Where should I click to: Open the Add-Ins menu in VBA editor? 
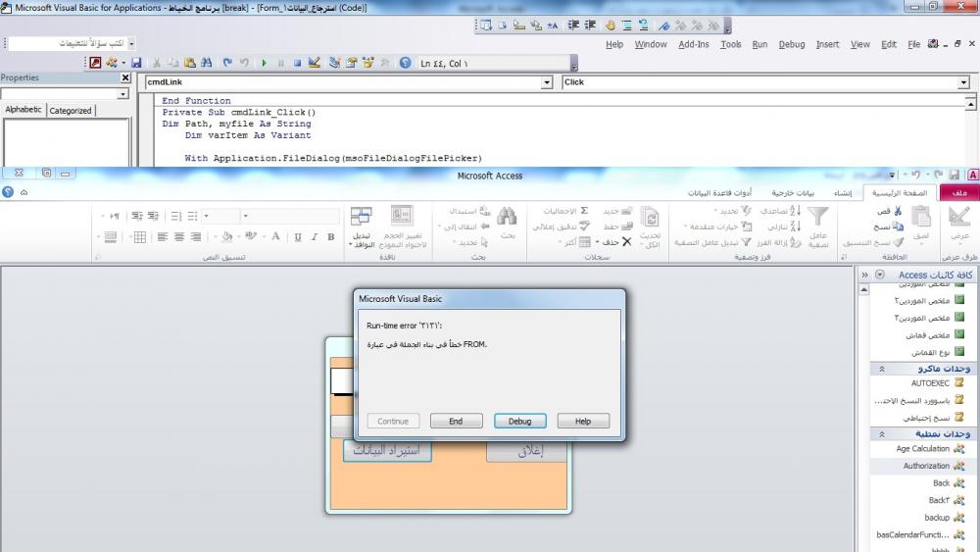(x=694, y=44)
